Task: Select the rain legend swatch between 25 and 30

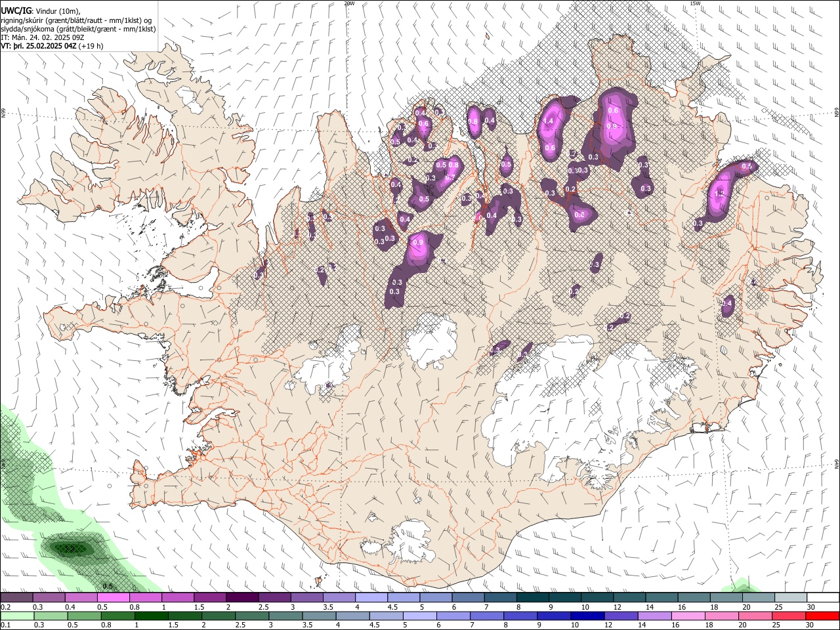Action: click(x=790, y=616)
